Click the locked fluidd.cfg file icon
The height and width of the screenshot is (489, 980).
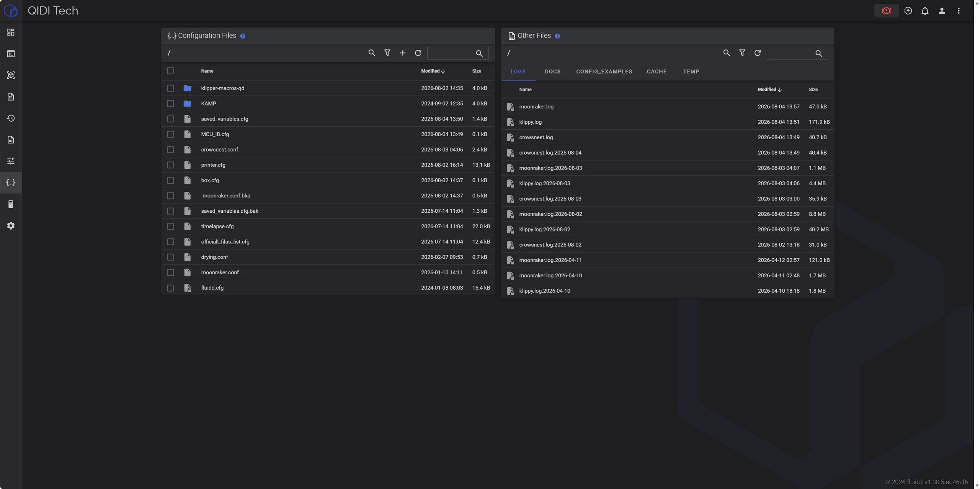(x=188, y=288)
